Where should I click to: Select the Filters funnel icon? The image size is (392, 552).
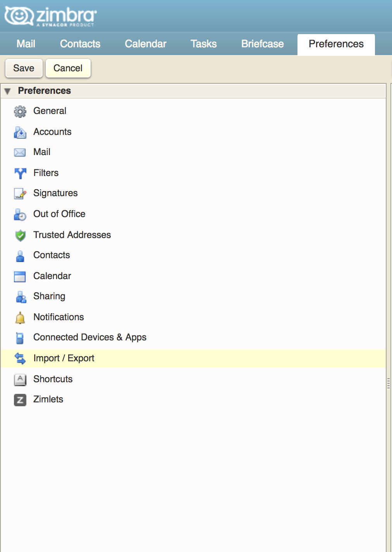(20, 173)
